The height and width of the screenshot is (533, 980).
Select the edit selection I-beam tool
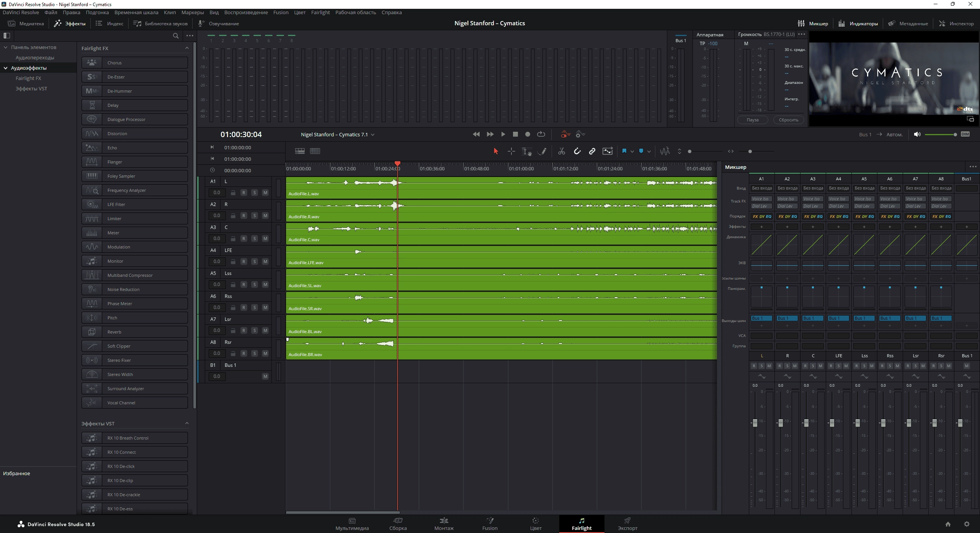(527, 152)
